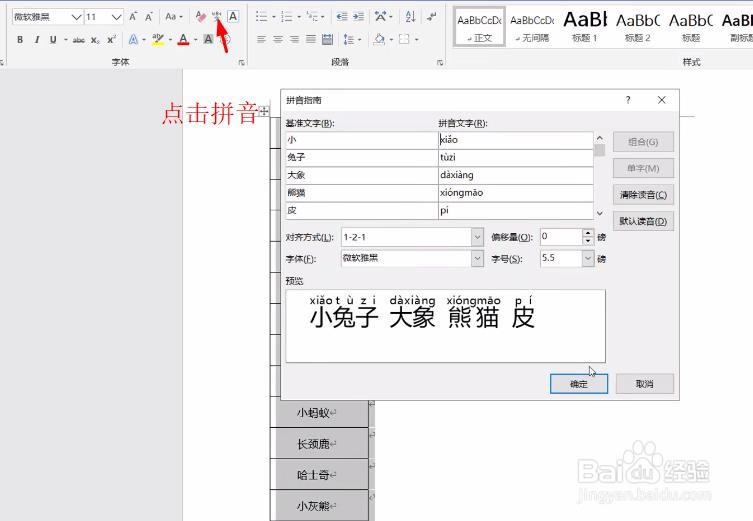Screen dimensions: 753x521
Task: Open the dialog font size 5.5 dropdown
Action: 588,258
